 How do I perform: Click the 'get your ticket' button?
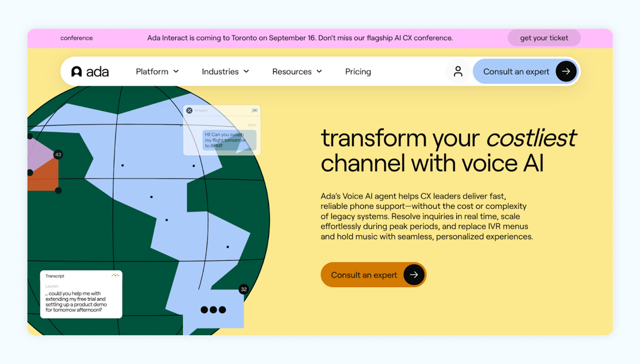544,38
